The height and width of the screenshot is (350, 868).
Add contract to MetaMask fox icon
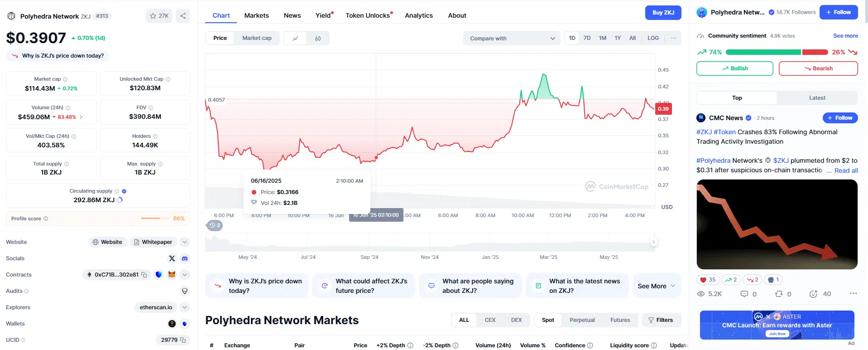(x=172, y=275)
